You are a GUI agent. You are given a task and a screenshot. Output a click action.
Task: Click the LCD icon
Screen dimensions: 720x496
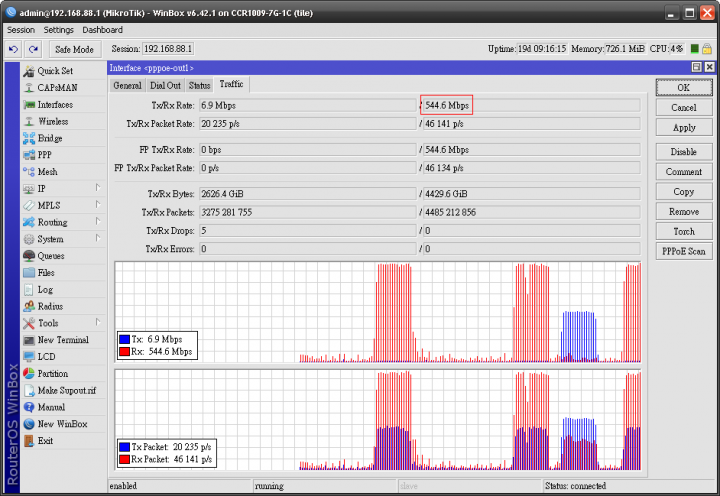click(29, 357)
